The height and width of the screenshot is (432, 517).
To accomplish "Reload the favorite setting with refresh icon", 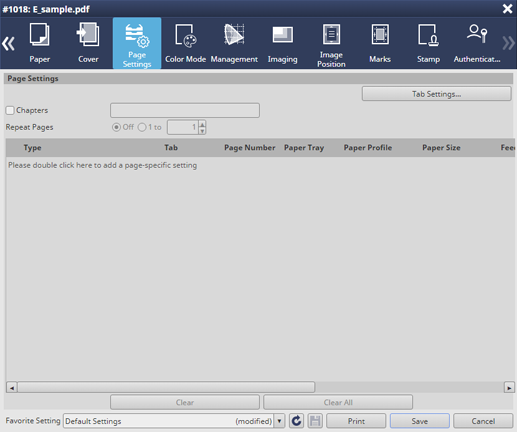I will tap(296, 421).
